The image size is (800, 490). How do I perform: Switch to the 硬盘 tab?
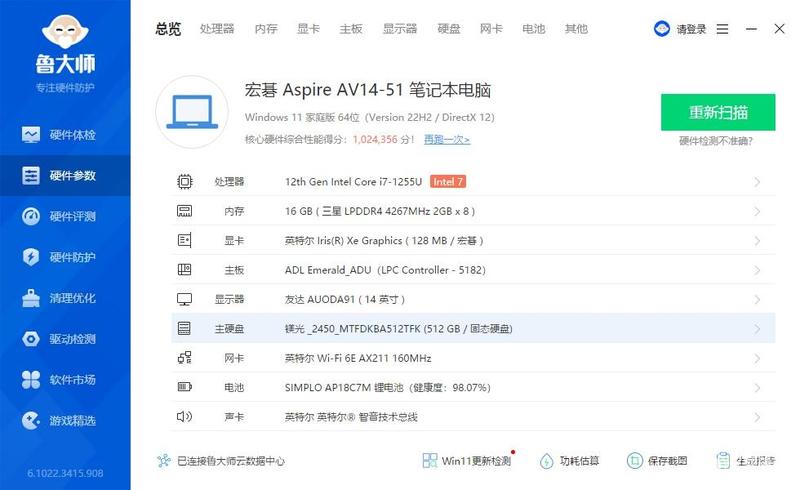pos(449,29)
